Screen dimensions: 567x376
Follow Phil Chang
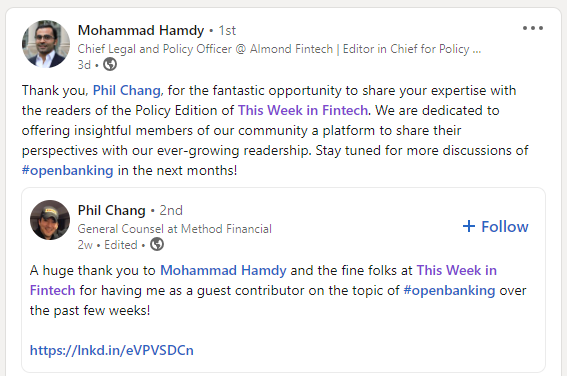pyautogui.click(x=495, y=227)
